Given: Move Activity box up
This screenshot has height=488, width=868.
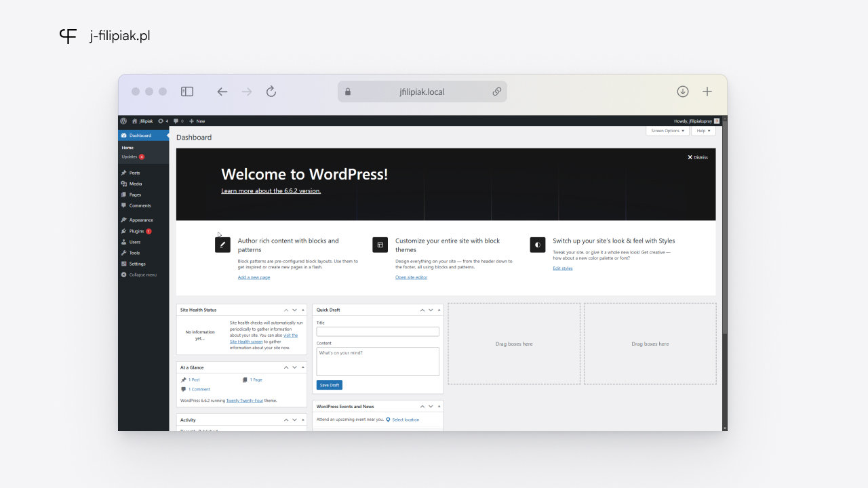Looking at the screenshot, I should [x=286, y=420].
